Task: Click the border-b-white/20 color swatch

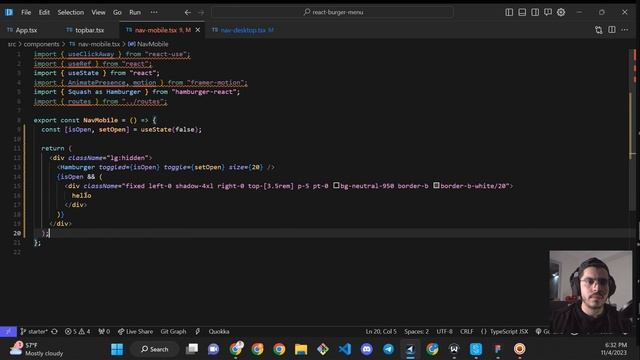Action: coord(436,185)
